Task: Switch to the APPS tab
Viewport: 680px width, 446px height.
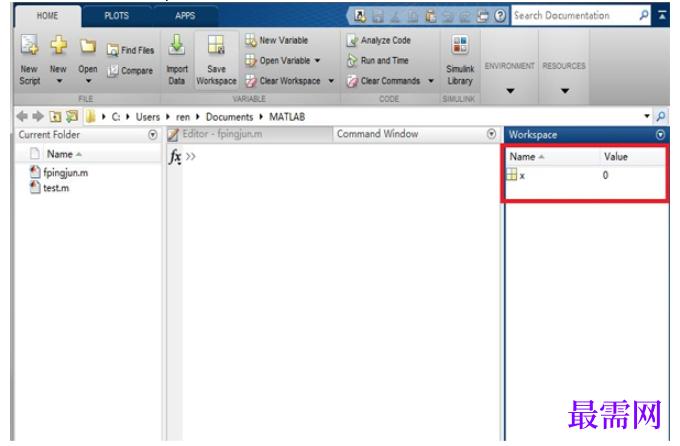Action: [x=185, y=16]
